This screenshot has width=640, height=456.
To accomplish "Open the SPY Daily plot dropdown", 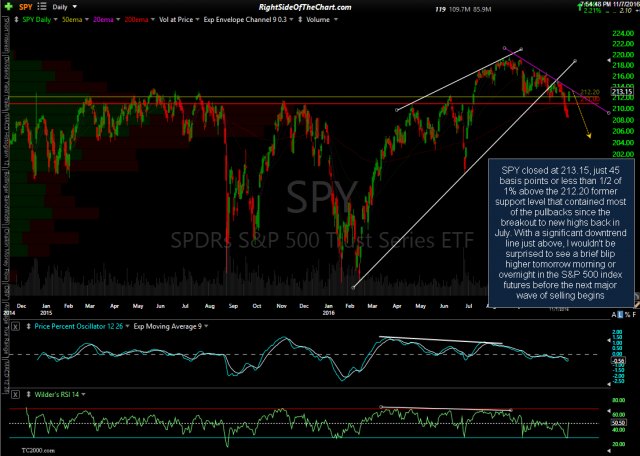I will tap(56, 20).
